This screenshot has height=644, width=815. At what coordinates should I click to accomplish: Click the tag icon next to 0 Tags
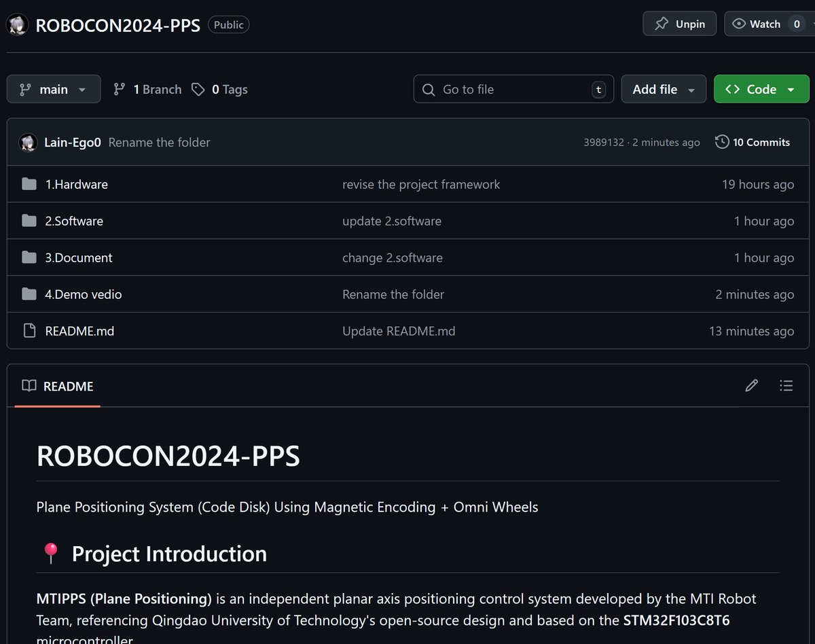198,89
